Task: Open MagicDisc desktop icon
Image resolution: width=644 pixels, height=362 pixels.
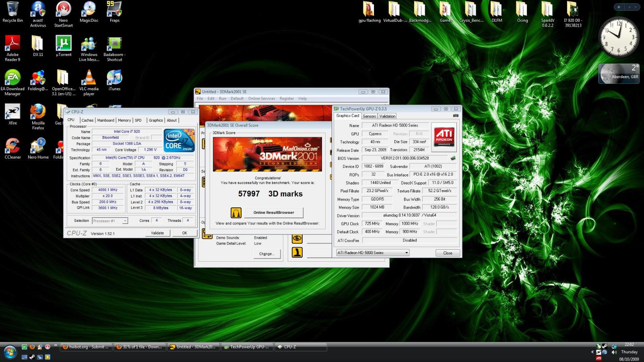Action: pos(89,12)
